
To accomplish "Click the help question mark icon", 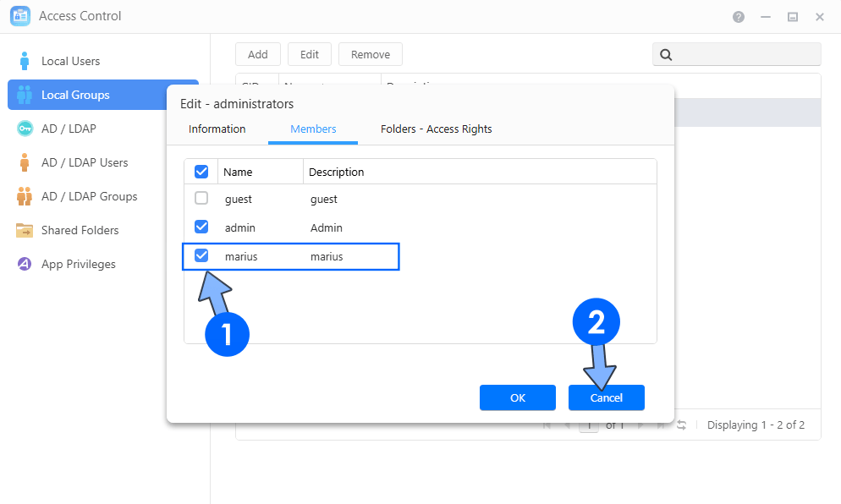I will (739, 17).
